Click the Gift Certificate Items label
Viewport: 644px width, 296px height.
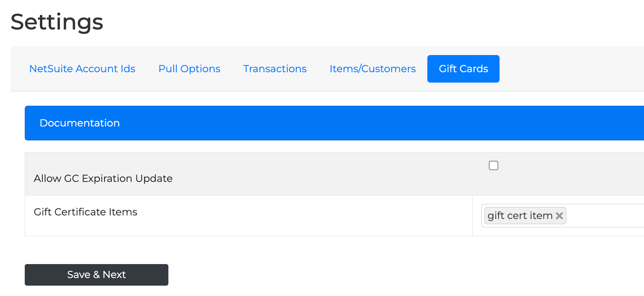(x=85, y=212)
